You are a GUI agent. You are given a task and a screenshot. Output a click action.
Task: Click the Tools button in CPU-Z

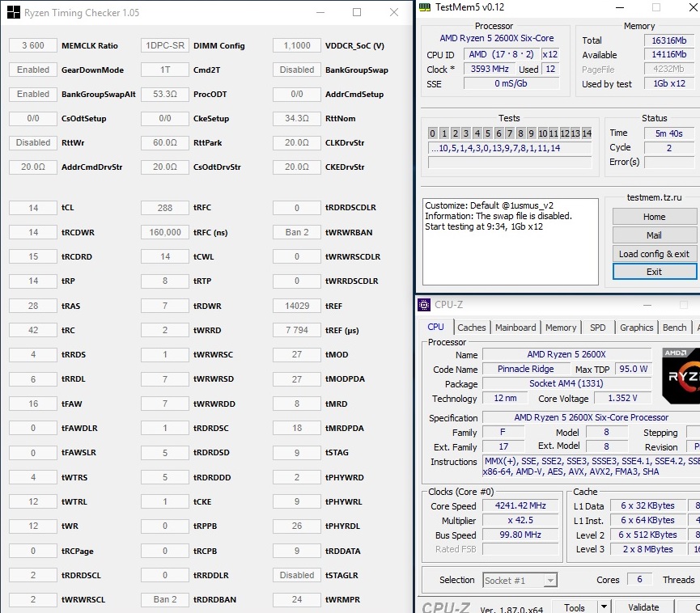(x=574, y=607)
